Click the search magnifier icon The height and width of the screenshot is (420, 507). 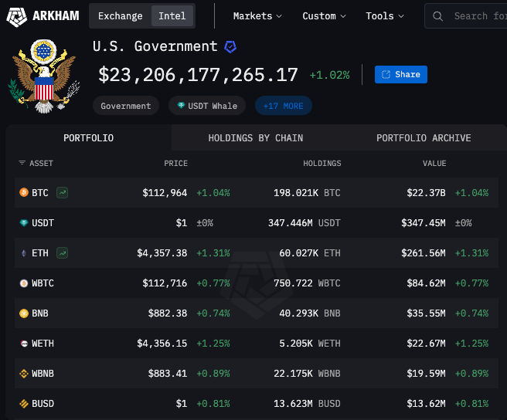point(437,16)
